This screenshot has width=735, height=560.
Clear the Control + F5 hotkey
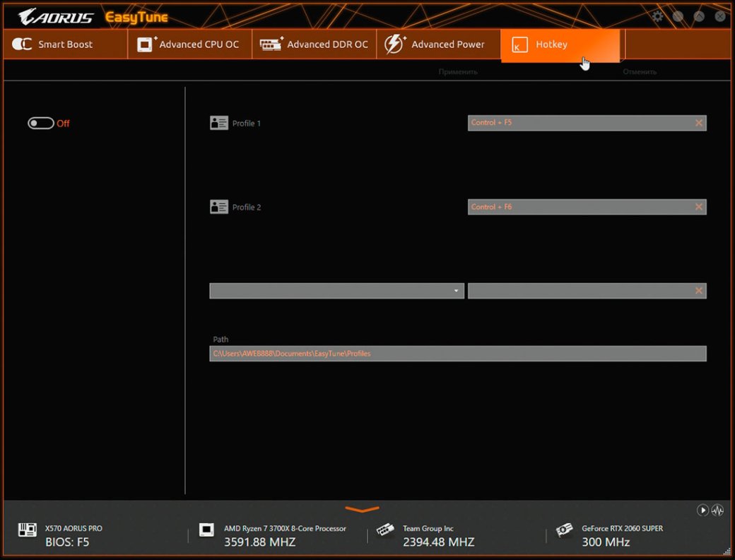[x=698, y=123]
